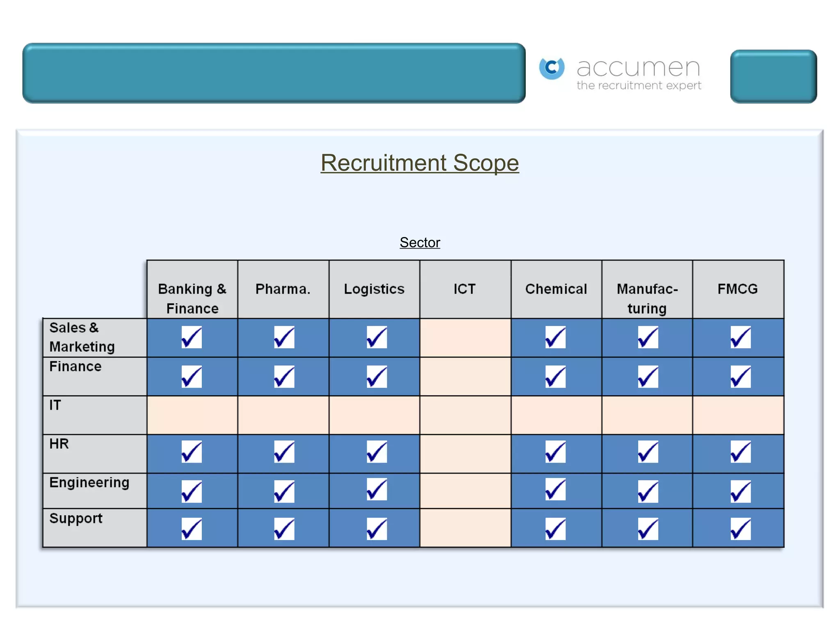This screenshot has width=840, height=630.
Task: Click Finance row checkmark under Pharma.
Action: [284, 377]
